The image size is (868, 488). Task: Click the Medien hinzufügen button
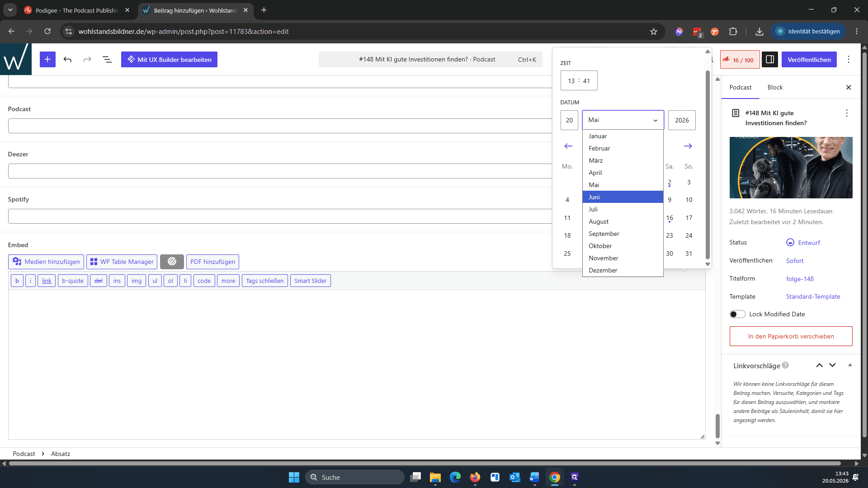[x=46, y=262]
